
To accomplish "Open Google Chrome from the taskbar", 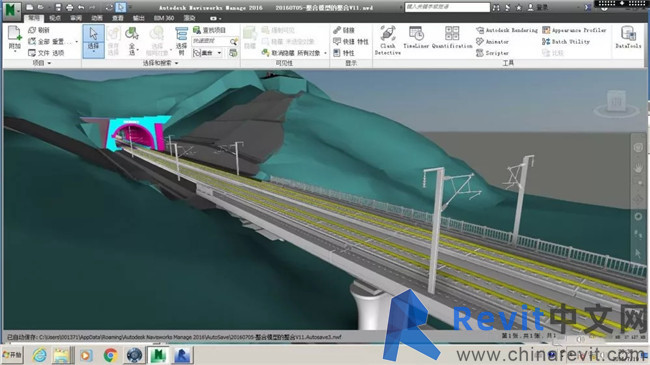I will point(110,355).
